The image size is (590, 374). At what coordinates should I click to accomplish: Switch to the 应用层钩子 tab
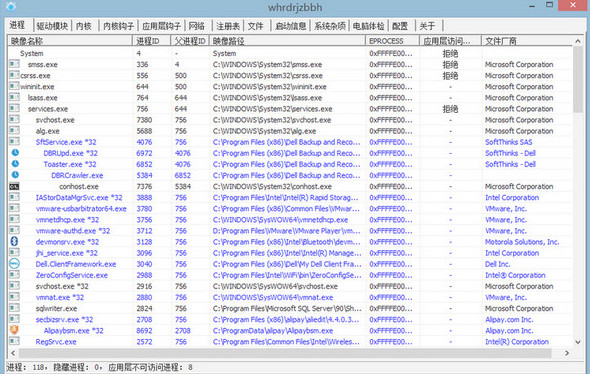tap(161, 26)
